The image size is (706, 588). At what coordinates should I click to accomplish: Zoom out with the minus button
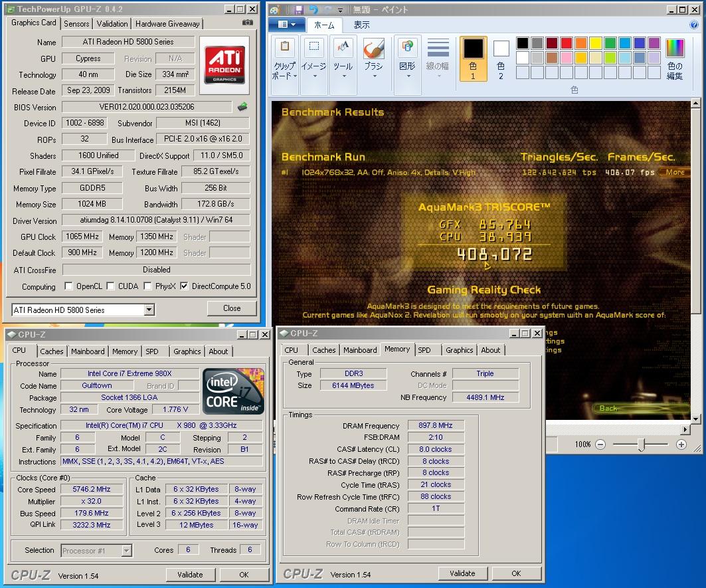click(x=600, y=444)
